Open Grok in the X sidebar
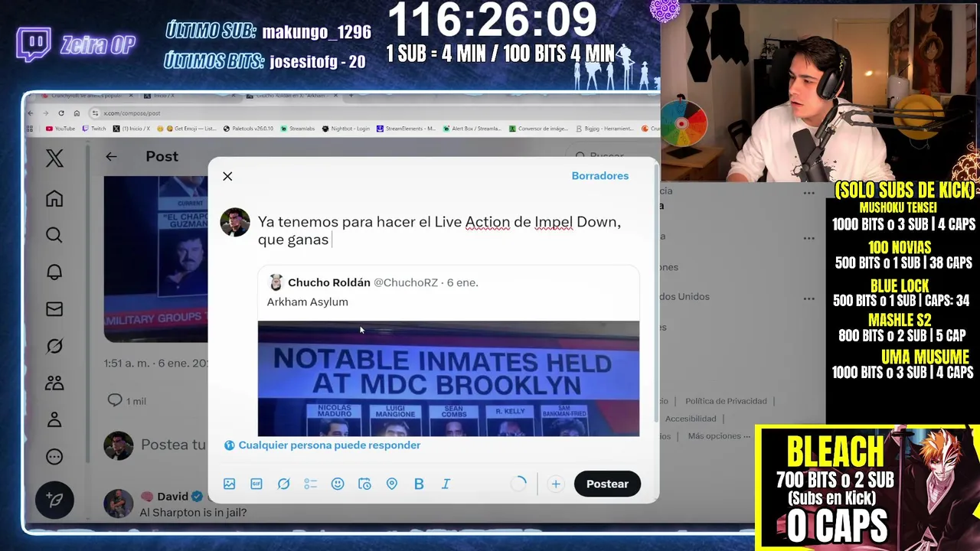 click(x=54, y=346)
